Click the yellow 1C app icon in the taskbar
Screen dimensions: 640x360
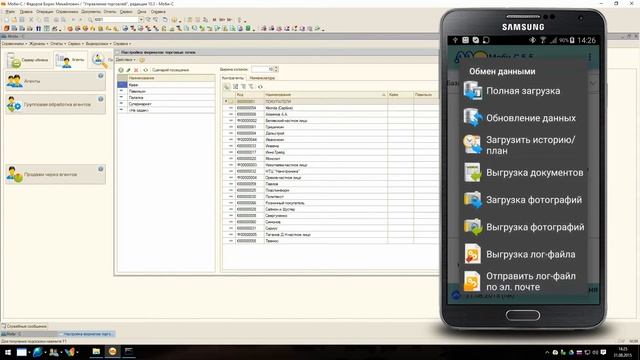pos(112,351)
